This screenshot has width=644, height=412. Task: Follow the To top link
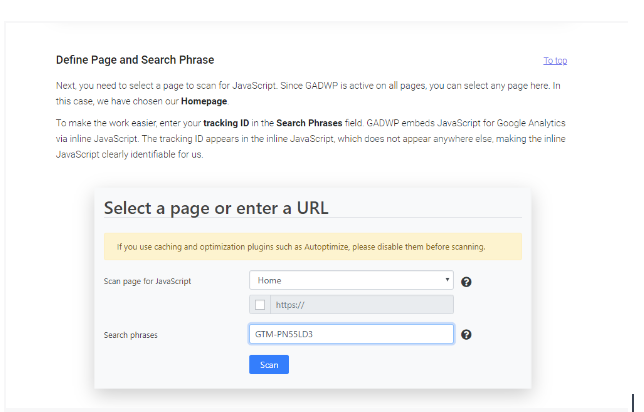point(555,61)
